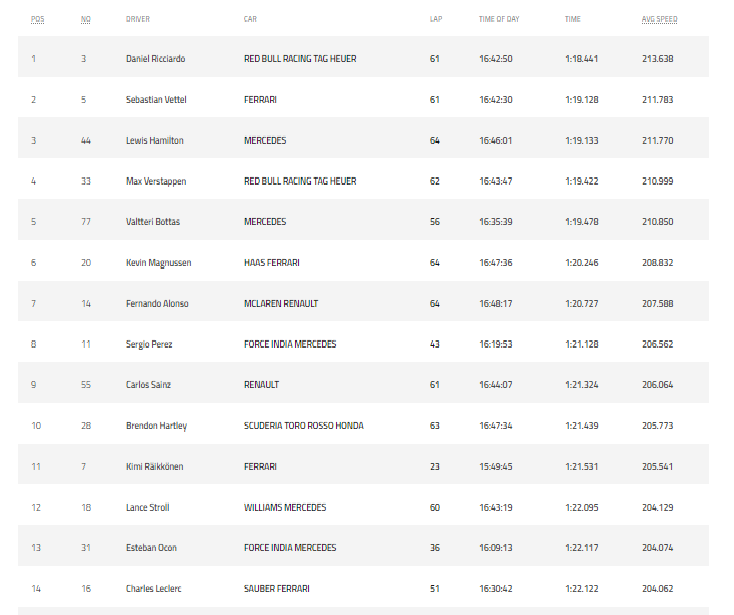Click the AVG SPEED column header

[x=659, y=19]
